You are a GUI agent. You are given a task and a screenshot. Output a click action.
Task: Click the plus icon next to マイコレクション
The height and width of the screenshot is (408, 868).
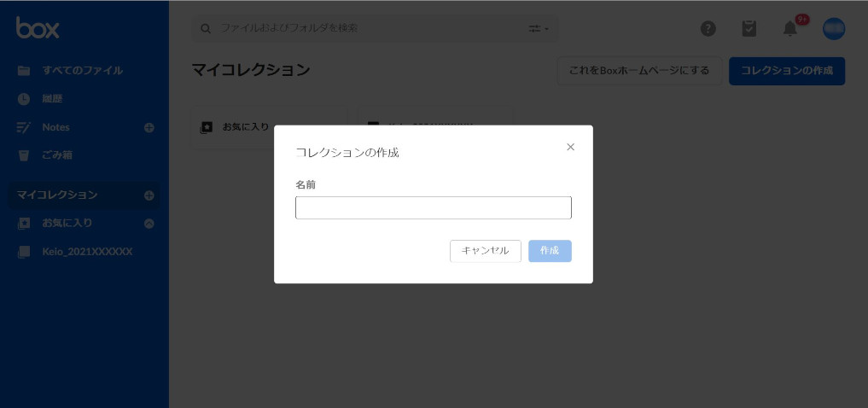[149, 195]
